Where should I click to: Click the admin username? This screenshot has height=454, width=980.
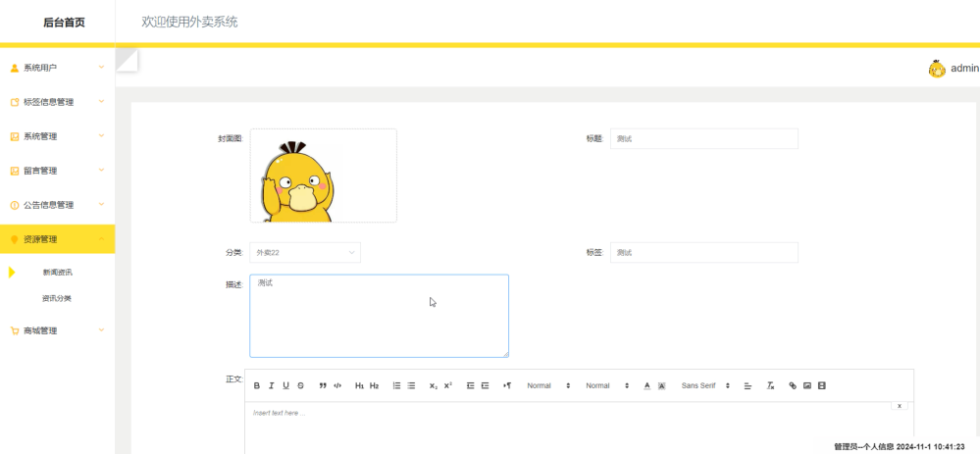click(x=964, y=69)
